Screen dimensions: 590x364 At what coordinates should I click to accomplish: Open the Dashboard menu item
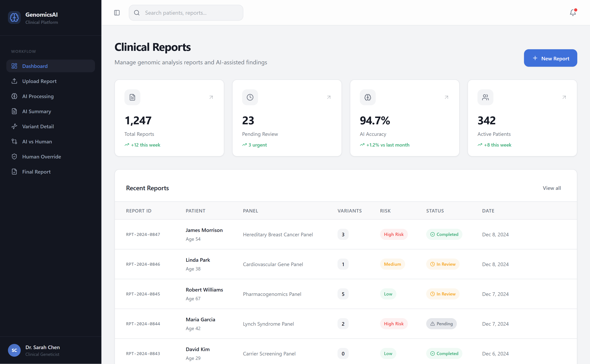[x=51, y=66]
